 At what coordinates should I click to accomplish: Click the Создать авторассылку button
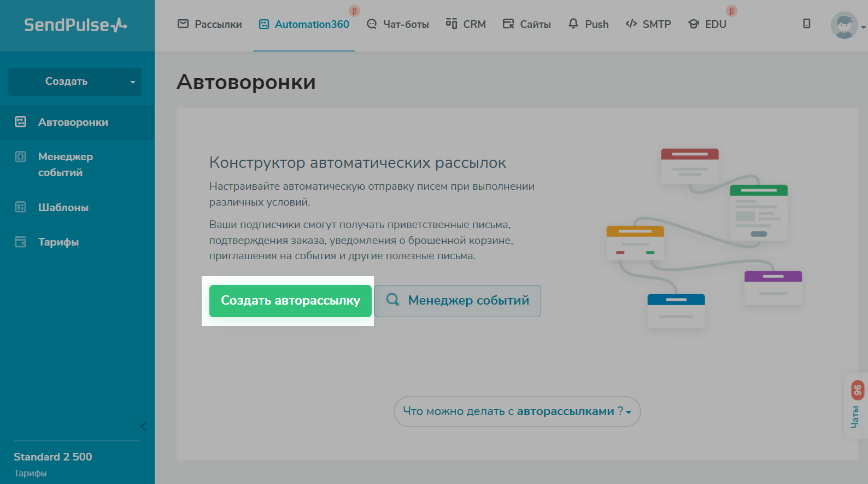pyautogui.click(x=290, y=301)
